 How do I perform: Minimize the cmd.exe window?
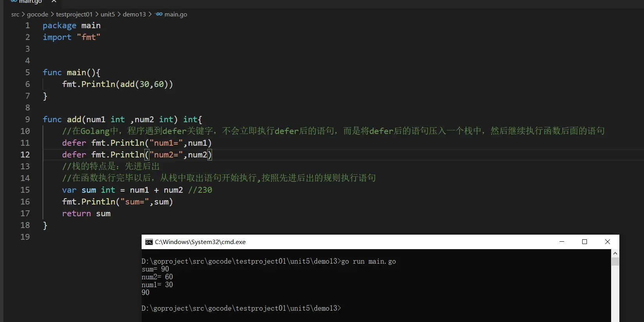(x=562, y=242)
